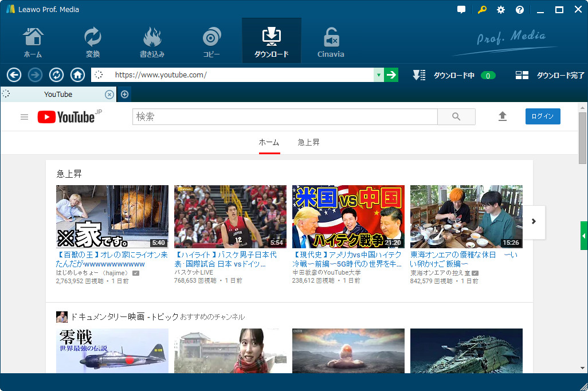Select the YouTube browser tab
588x391 pixels.
point(58,95)
